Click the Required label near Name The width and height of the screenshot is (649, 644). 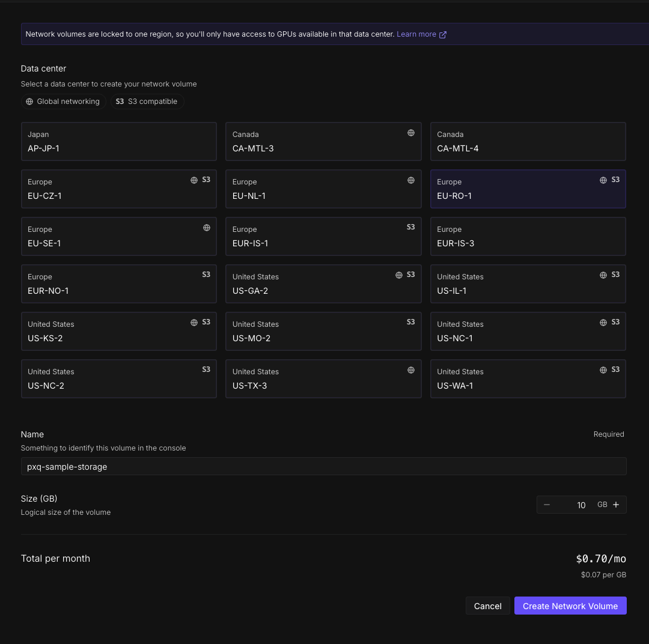[x=608, y=434]
